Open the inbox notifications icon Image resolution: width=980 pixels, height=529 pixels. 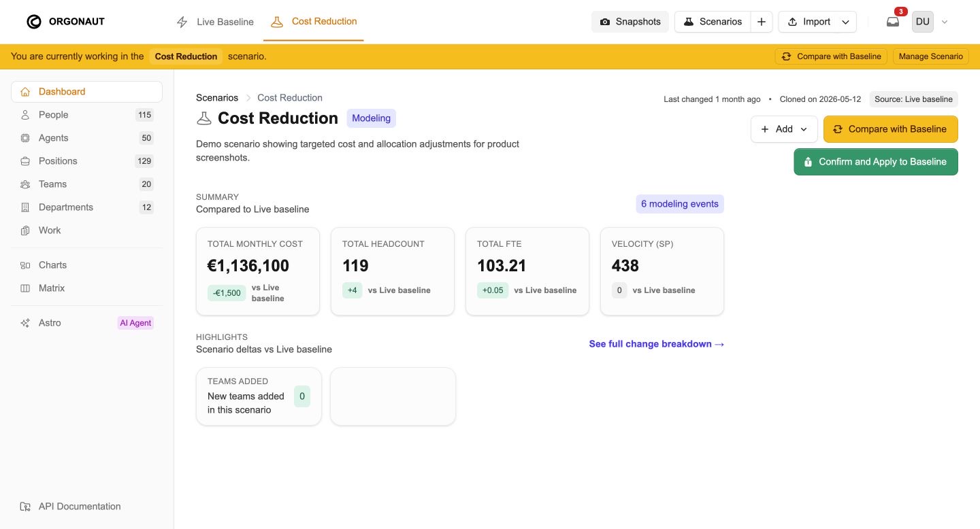tap(892, 22)
